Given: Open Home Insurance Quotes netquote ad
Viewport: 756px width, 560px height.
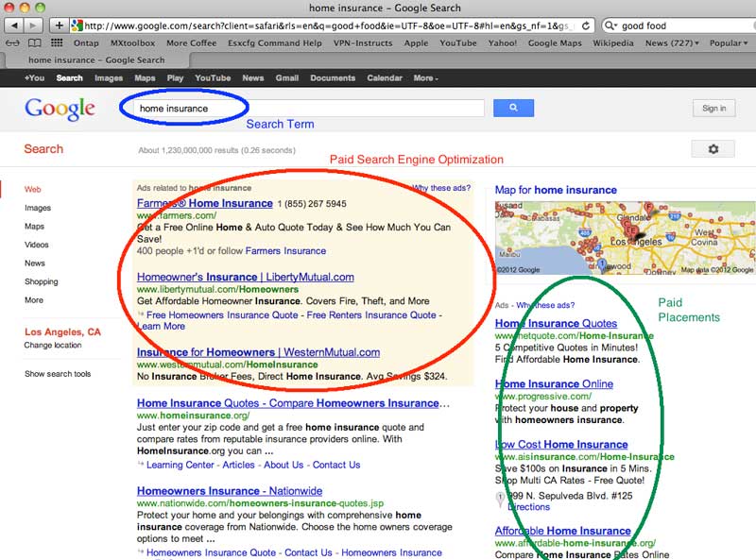Looking at the screenshot, I should click(x=556, y=323).
